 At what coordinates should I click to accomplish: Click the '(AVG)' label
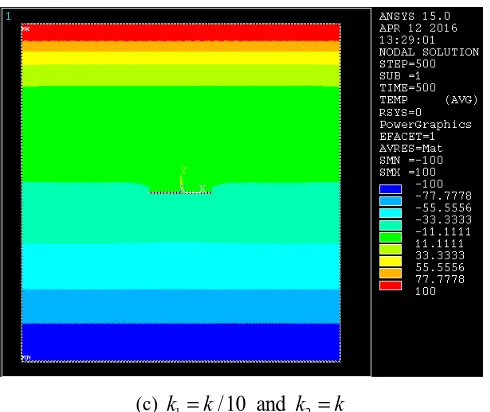coord(461,100)
